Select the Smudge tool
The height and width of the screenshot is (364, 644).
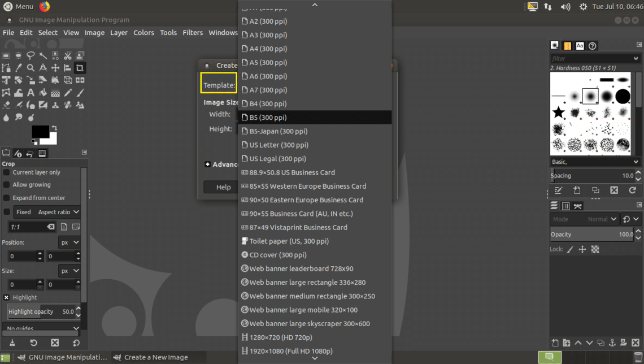tap(18, 118)
